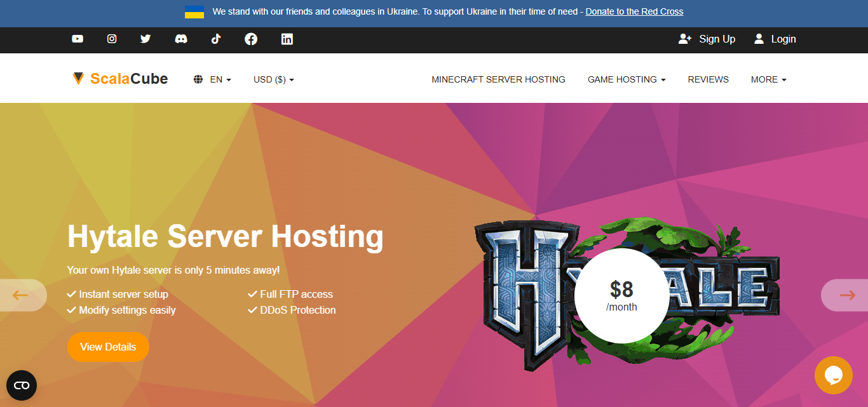The height and width of the screenshot is (407, 868).
Task: Click the $8 /month price circle
Action: click(x=621, y=296)
